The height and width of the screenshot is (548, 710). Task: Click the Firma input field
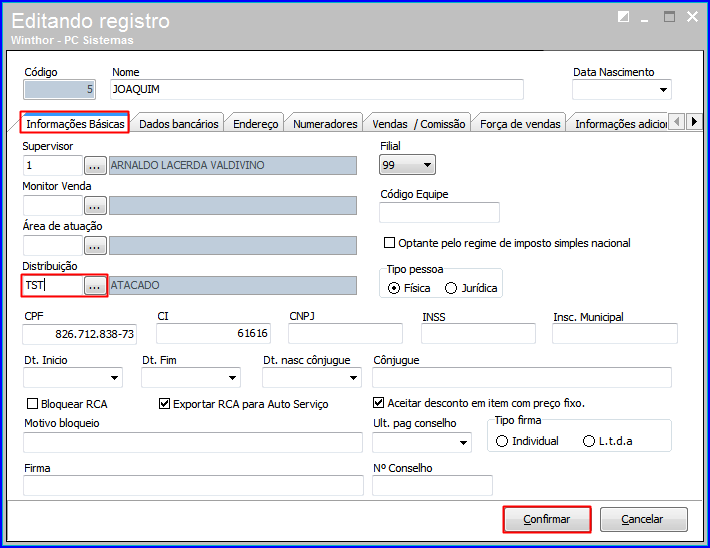193,486
